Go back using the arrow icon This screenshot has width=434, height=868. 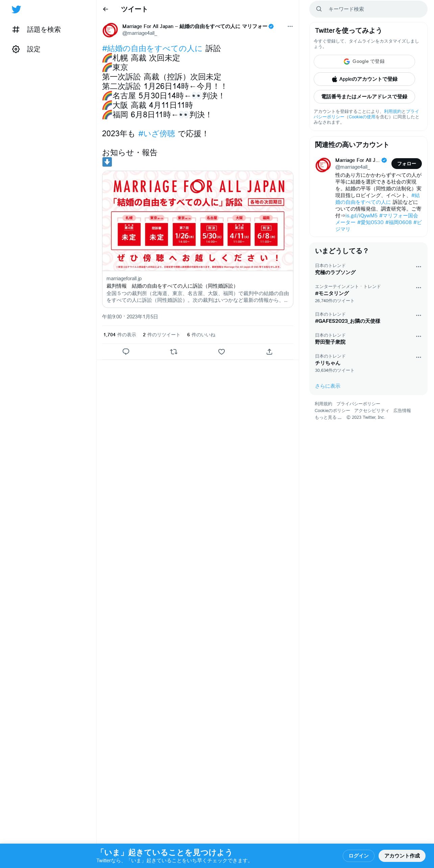click(105, 9)
